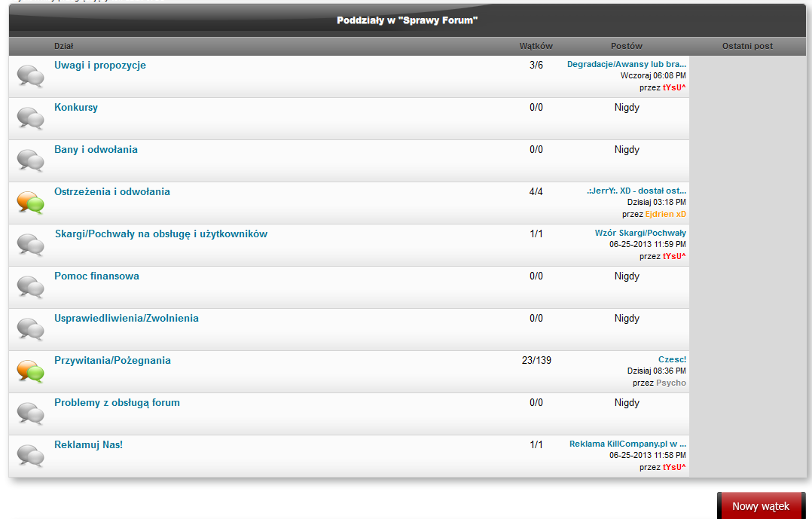The width and height of the screenshot is (812, 519).
Task: Click orange-green new-posts icon beside Przywitania/Pożegnania
Action: [31, 371]
